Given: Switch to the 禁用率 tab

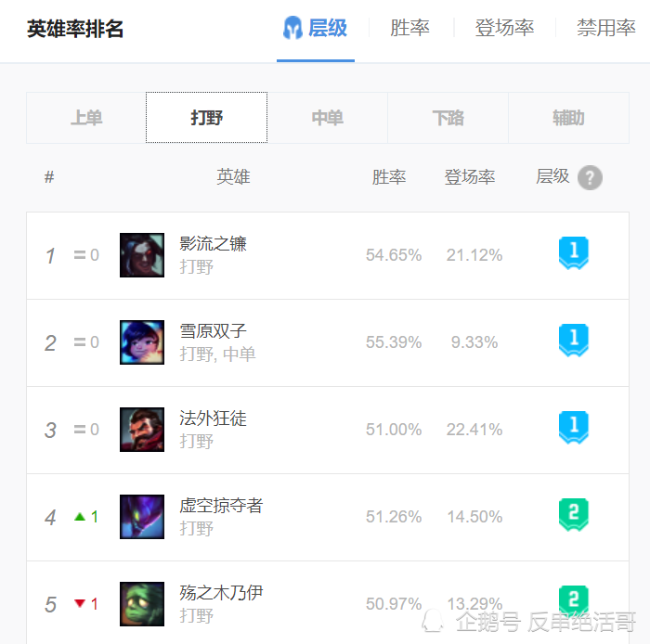Looking at the screenshot, I should (x=606, y=28).
